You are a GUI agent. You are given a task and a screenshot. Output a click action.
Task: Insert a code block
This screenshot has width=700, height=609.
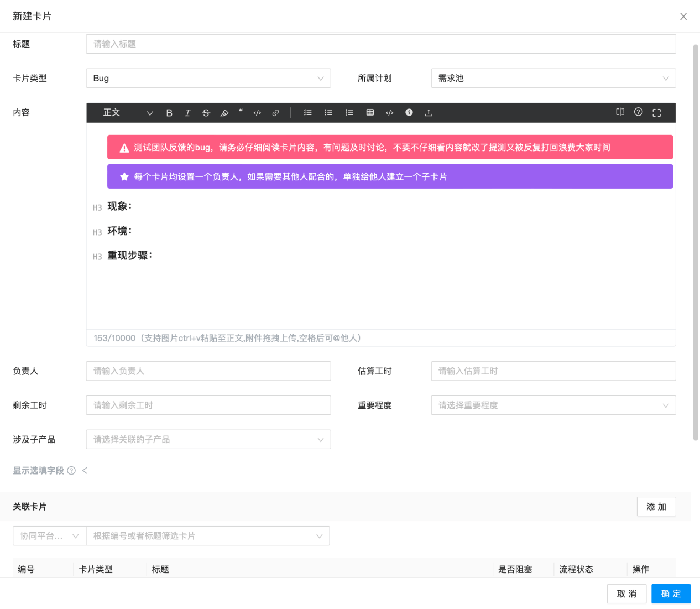coord(389,113)
